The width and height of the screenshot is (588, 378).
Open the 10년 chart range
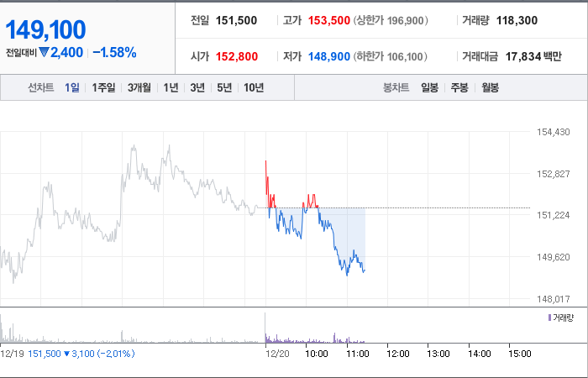[254, 87]
